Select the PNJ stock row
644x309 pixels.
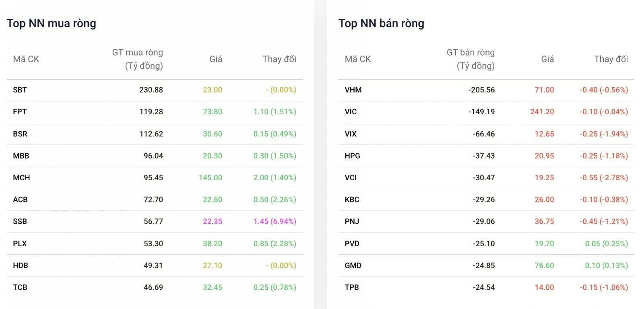pos(486,222)
